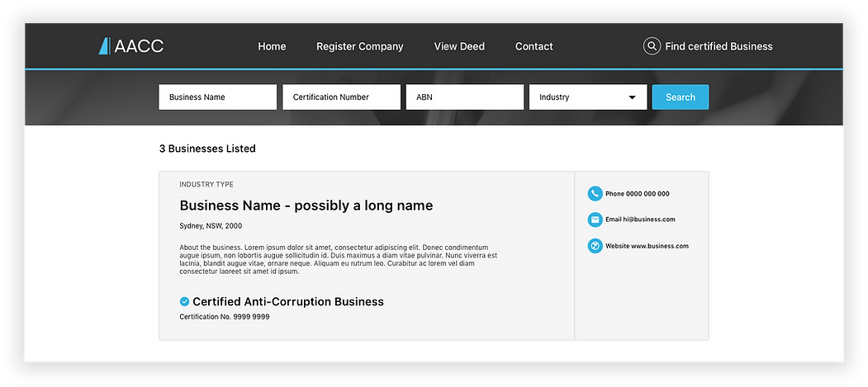The image size is (868, 387).
Task: Open the Home menu item
Action: pyautogui.click(x=272, y=46)
